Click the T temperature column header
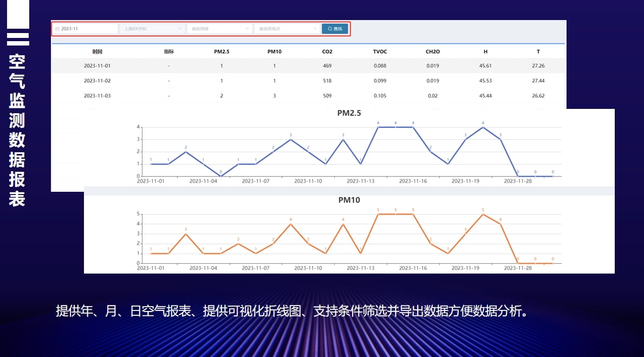This screenshot has width=644, height=357. 538,51
